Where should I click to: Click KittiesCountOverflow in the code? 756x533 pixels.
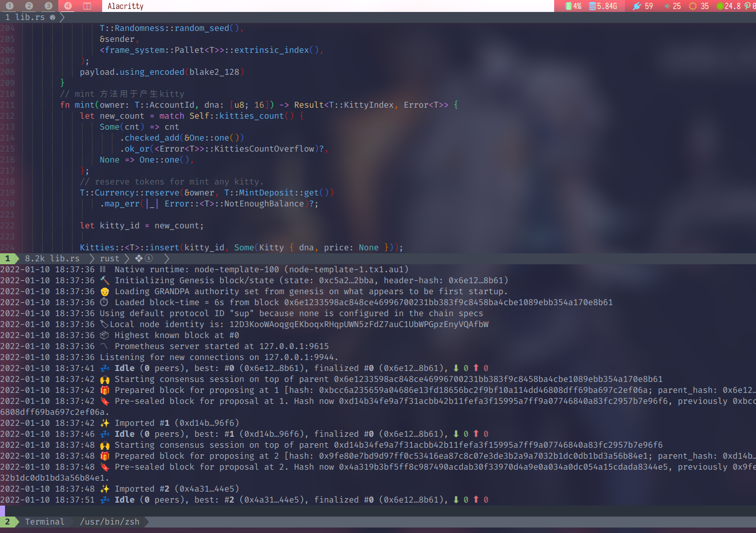[x=265, y=149]
